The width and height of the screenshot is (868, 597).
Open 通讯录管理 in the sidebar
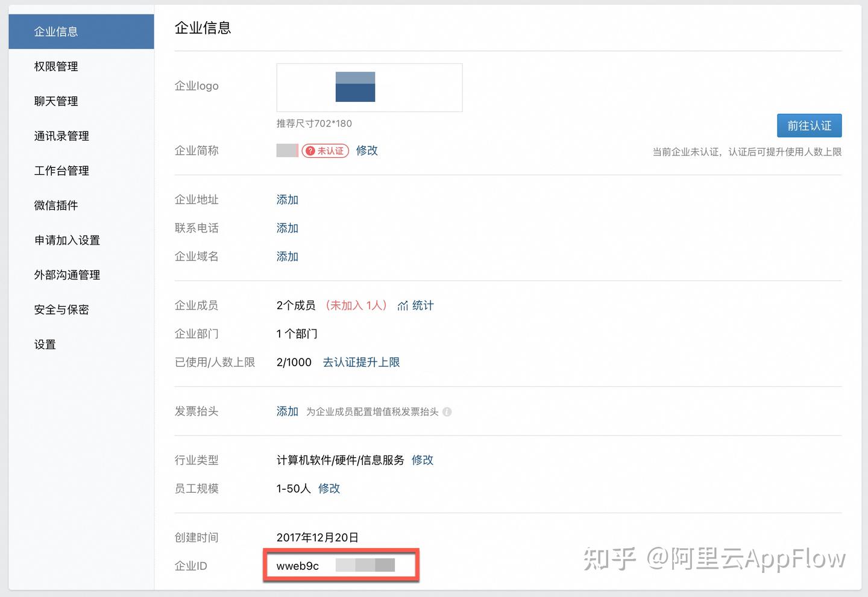61,136
